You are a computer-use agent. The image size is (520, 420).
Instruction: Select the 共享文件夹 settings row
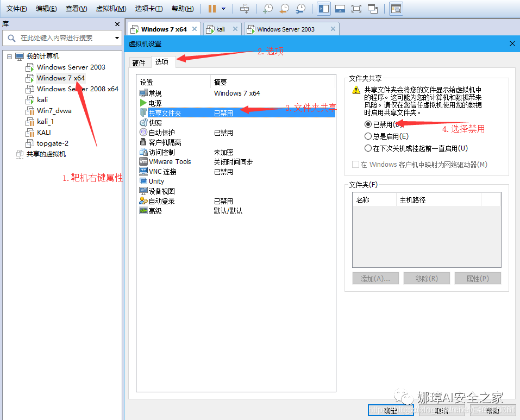(x=237, y=113)
